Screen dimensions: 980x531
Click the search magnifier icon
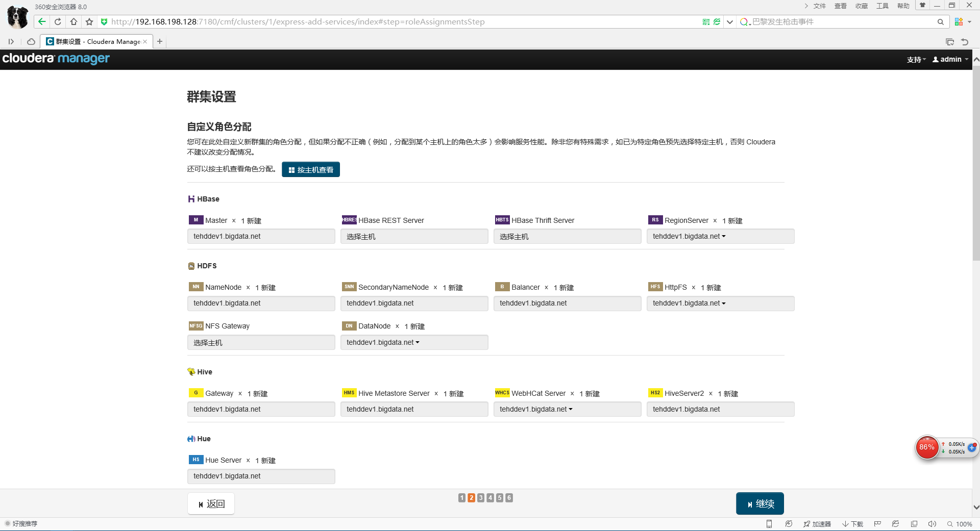[x=940, y=21]
